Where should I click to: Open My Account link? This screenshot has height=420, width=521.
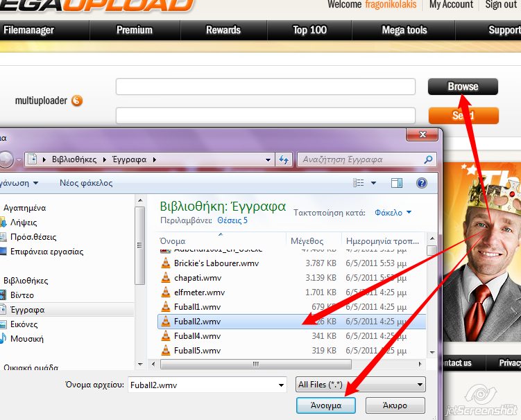tap(451, 5)
